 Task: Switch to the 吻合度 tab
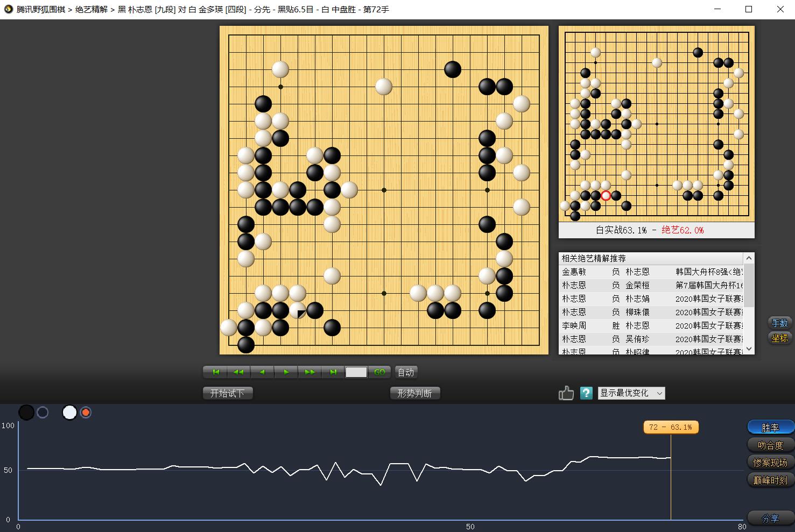pos(770,445)
